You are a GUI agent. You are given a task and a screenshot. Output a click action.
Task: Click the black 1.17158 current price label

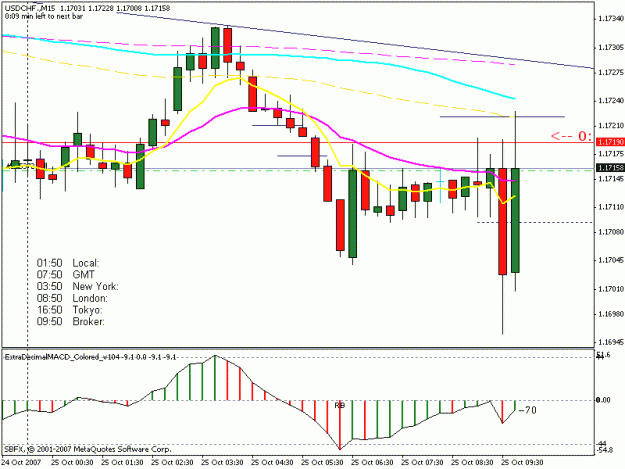click(610, 168)
